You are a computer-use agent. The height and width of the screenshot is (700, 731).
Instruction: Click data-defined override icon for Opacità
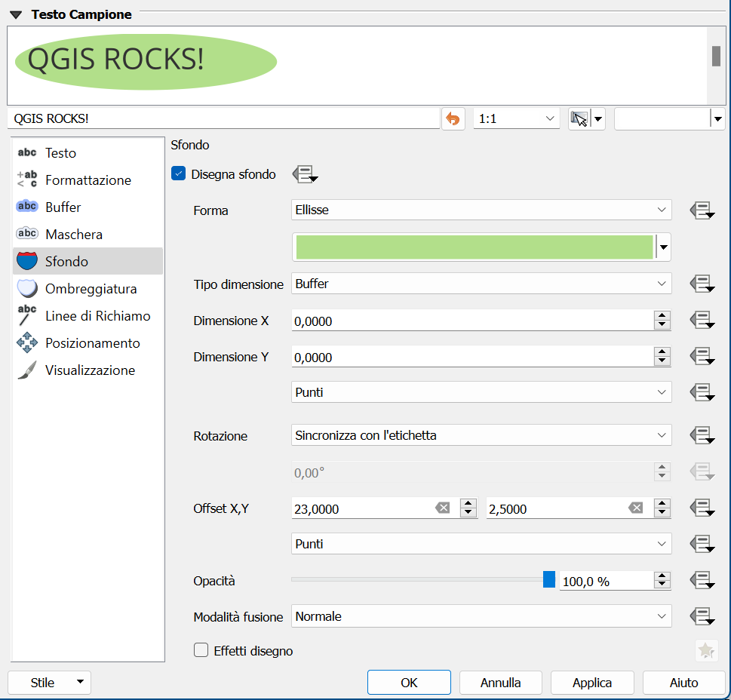pos(702,580)
